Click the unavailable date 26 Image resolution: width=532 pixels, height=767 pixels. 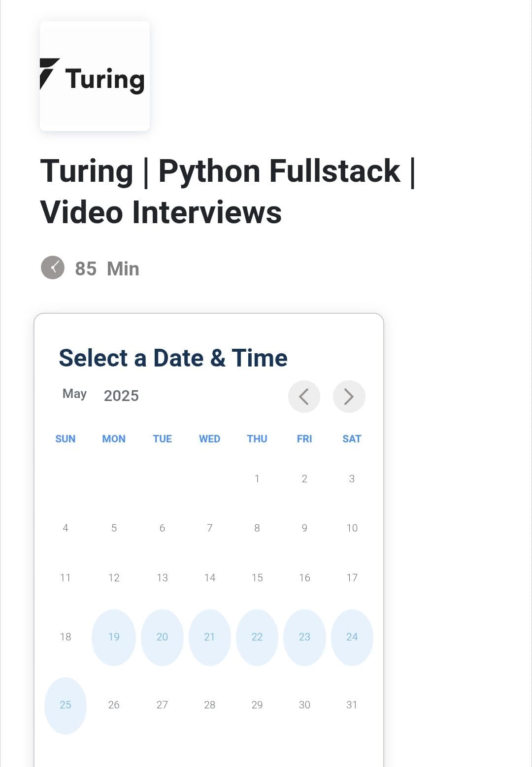[x=114, y=705]
